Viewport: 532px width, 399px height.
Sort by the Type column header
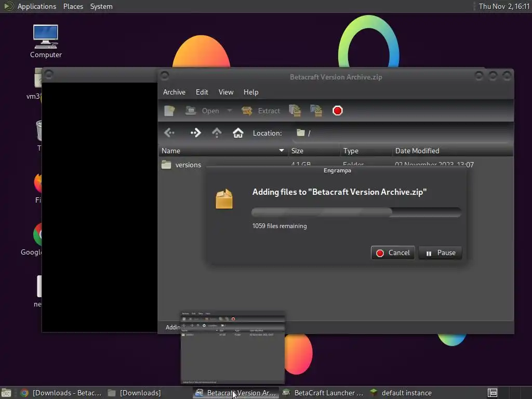(366, 151)
